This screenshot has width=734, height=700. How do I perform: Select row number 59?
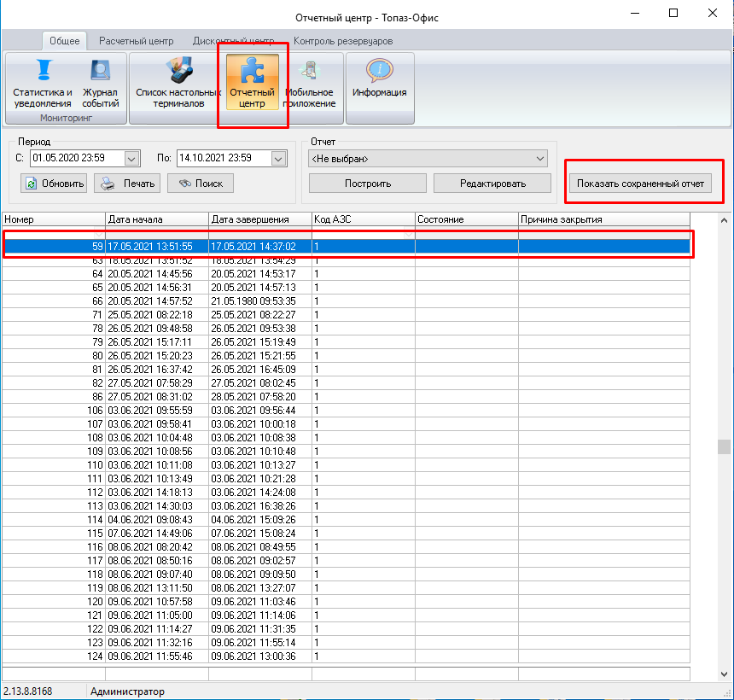pyautogui.click(x=346, y=247)
